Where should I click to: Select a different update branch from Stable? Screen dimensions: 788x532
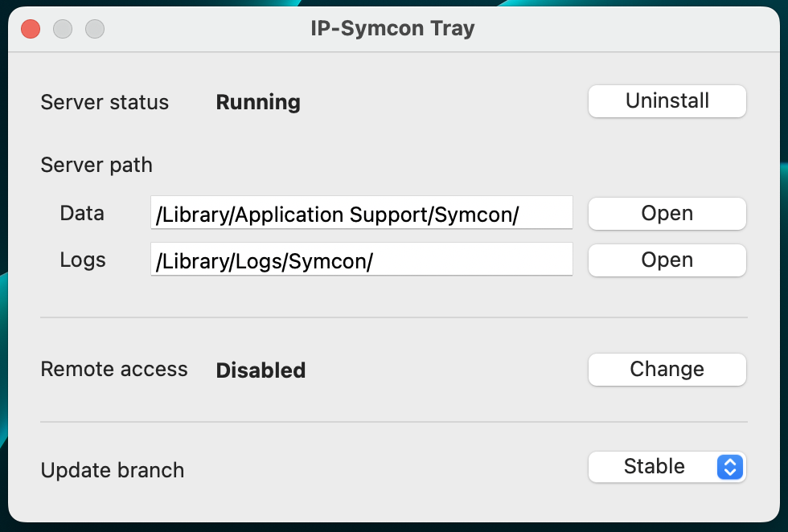[x=667, y=467]
